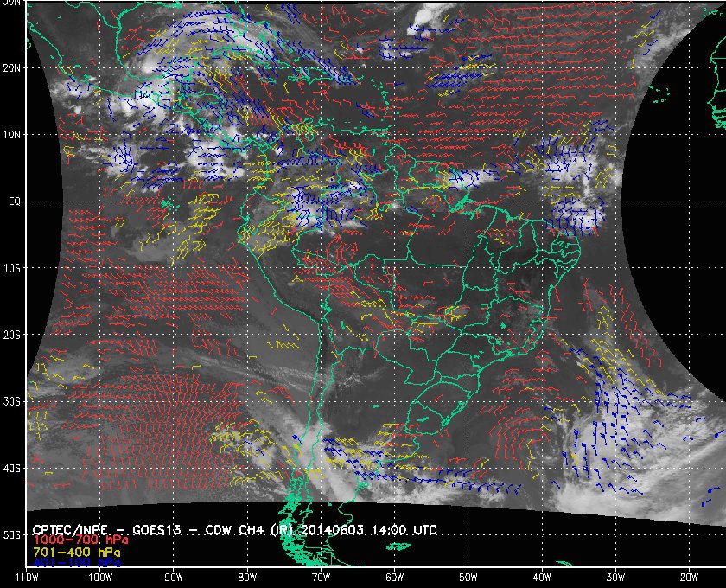Click the CPTEC/INPE GOES13 caption text

point(234,529)
